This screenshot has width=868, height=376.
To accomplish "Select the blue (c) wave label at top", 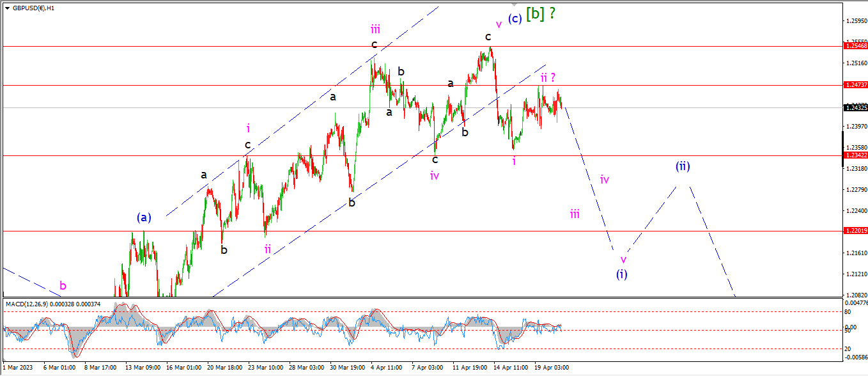I will point(515,19).
